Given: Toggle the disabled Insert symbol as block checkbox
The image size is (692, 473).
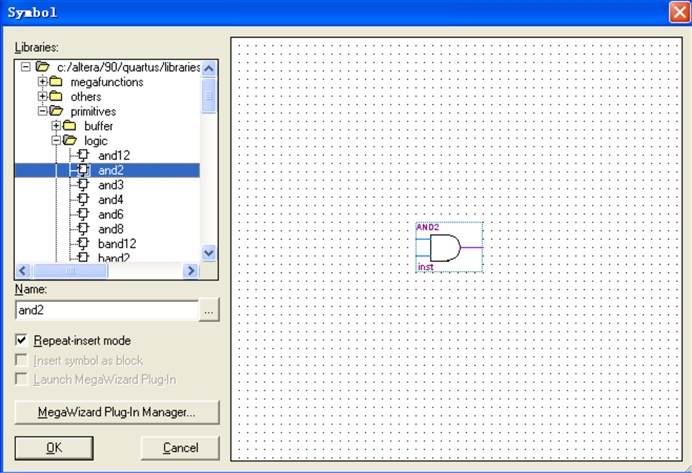Looking at the screenshot, I should (21, 360).
